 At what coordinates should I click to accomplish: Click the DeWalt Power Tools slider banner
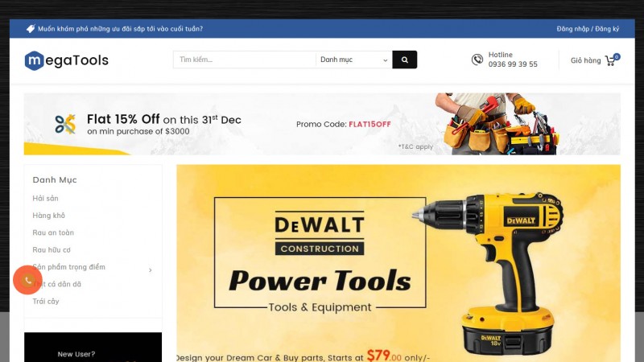398,263
